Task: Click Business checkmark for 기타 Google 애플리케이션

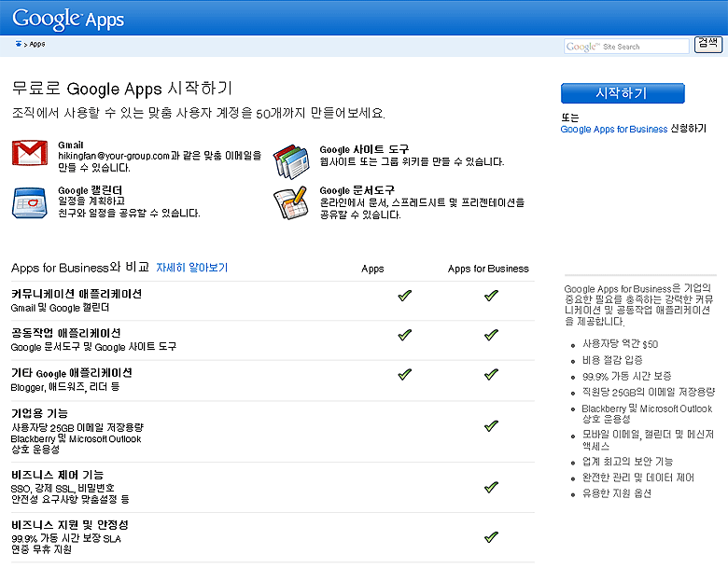Action: (491, 375)
